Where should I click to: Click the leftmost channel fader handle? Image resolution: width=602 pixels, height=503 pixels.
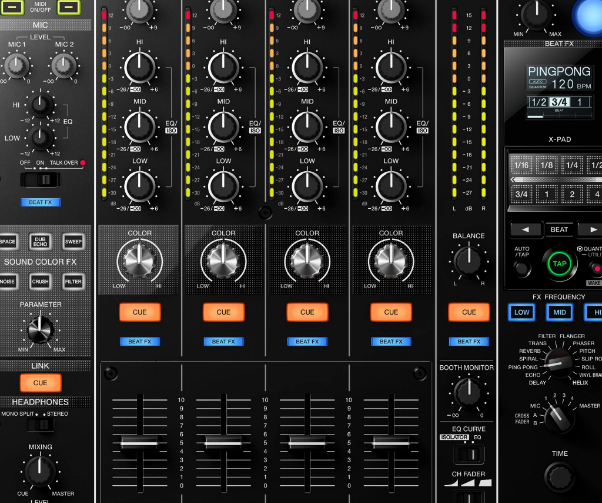coord(137,441)
